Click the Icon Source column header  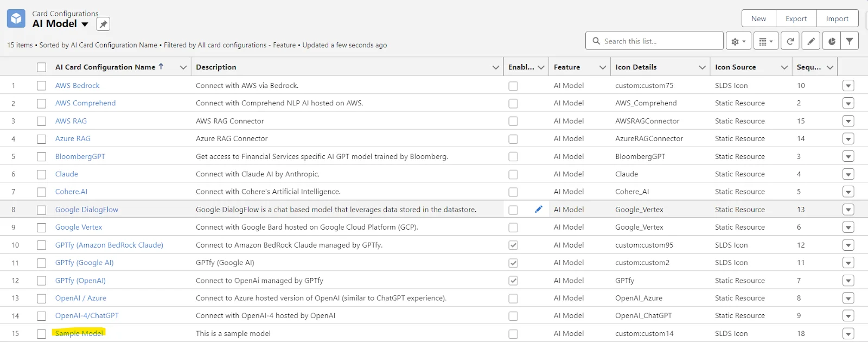[735, 67]
